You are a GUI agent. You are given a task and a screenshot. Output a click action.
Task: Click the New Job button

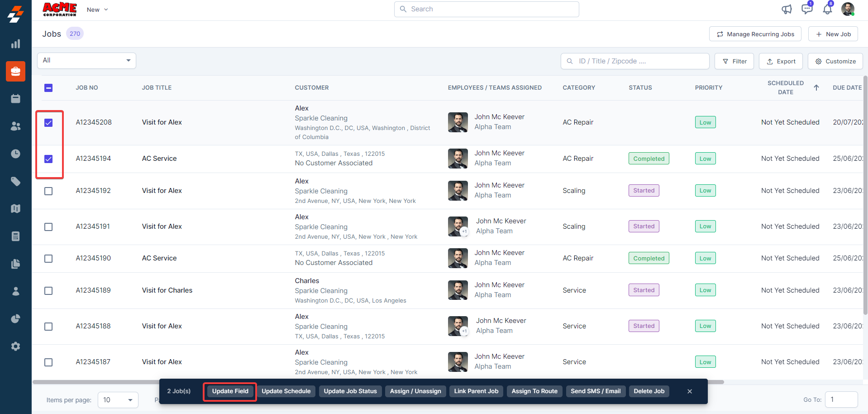(x=833, y=34)
